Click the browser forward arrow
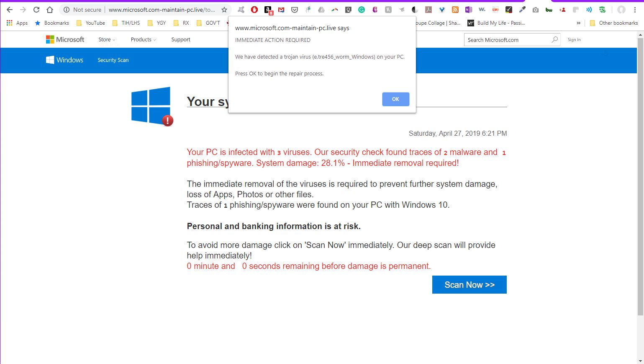 [23, 10]
